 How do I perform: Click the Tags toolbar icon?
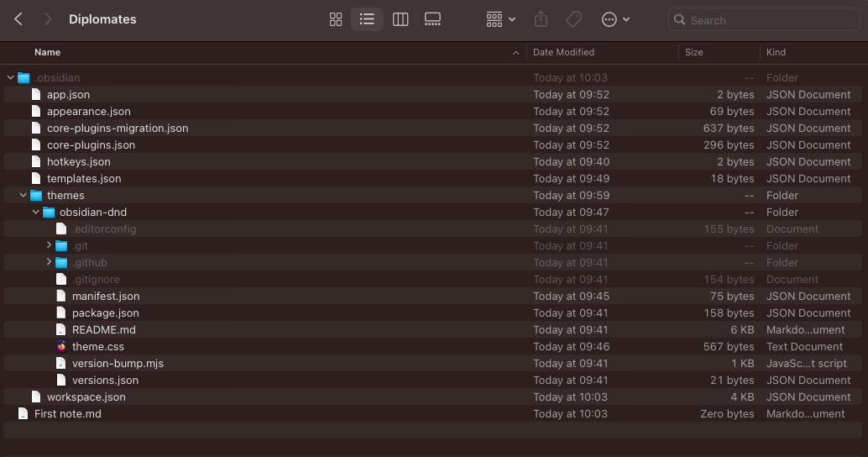(573, 19)
